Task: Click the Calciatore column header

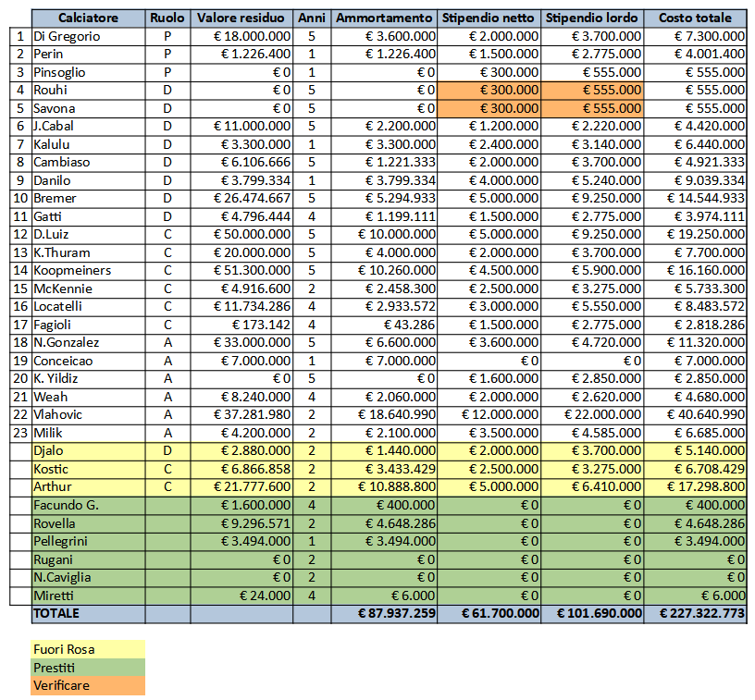Action: click(x=88, y=18)
